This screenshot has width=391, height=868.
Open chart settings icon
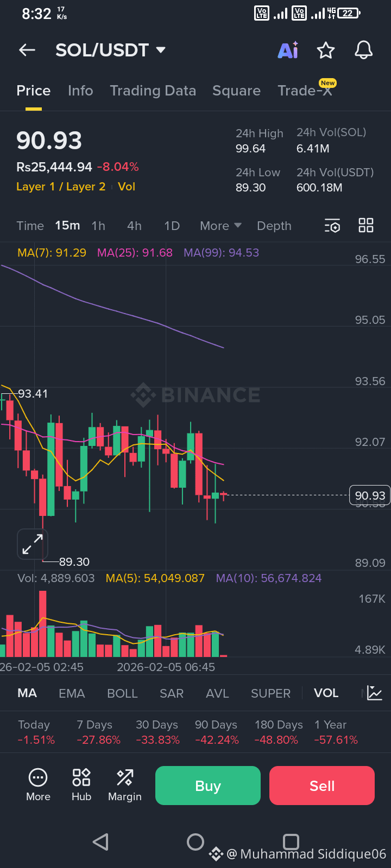click(x=332, y=226)
